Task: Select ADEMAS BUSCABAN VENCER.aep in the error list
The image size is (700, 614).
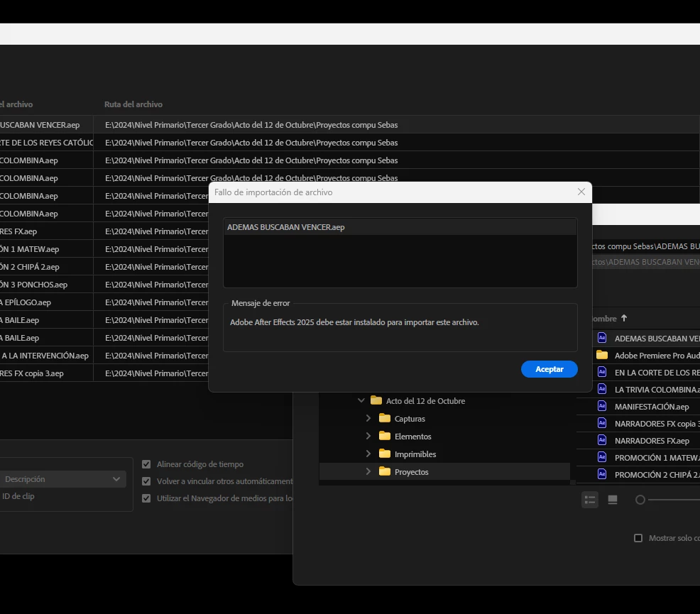Action: [400, 227]
